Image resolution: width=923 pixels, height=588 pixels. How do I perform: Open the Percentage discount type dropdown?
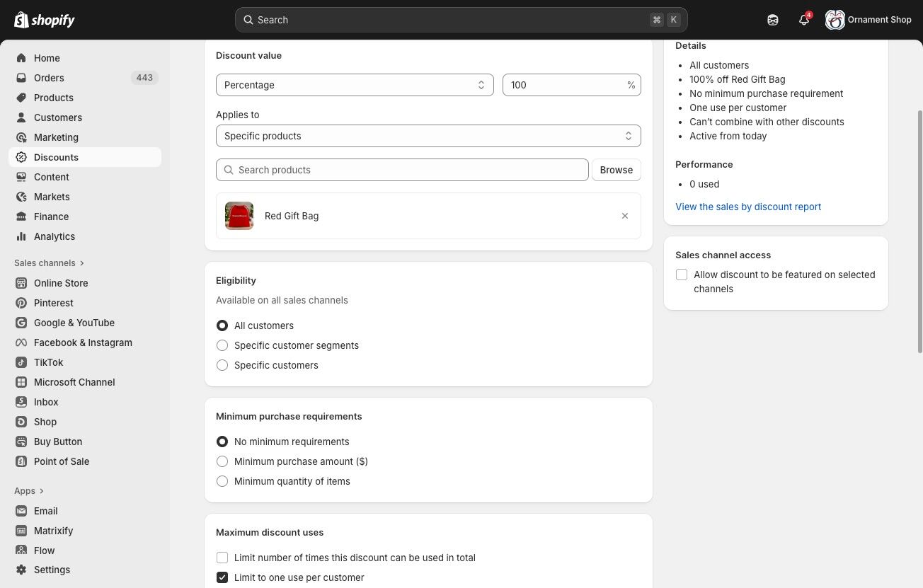[354, 85]
